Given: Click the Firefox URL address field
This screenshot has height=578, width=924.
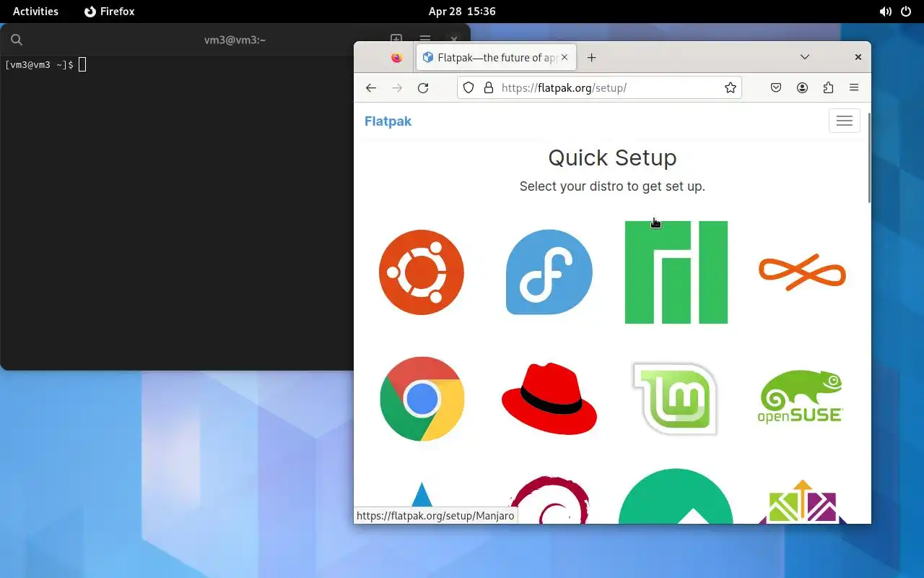Looking at the screenshot, I should point(599,87).
